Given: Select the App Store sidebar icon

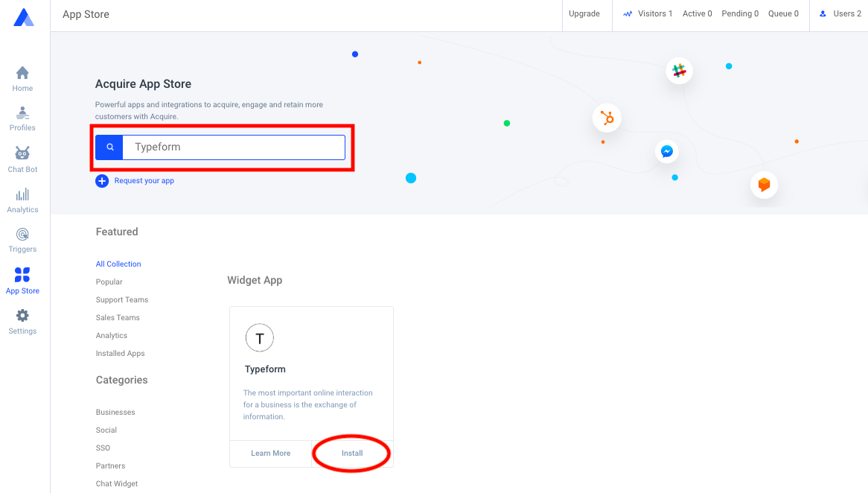Looking at the screenshot, I should pyautogui.click(x=22, y=275).
